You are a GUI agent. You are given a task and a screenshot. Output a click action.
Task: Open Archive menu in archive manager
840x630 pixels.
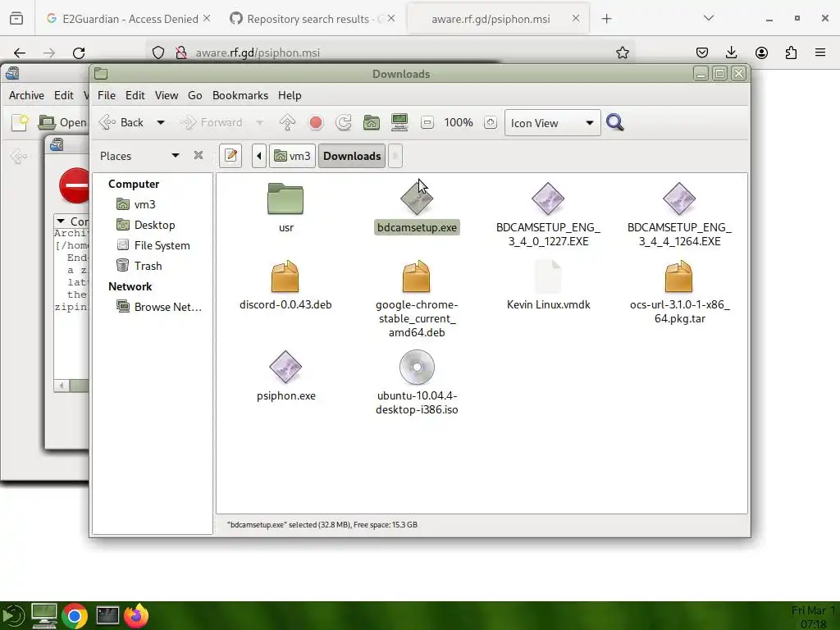point(26,95)
